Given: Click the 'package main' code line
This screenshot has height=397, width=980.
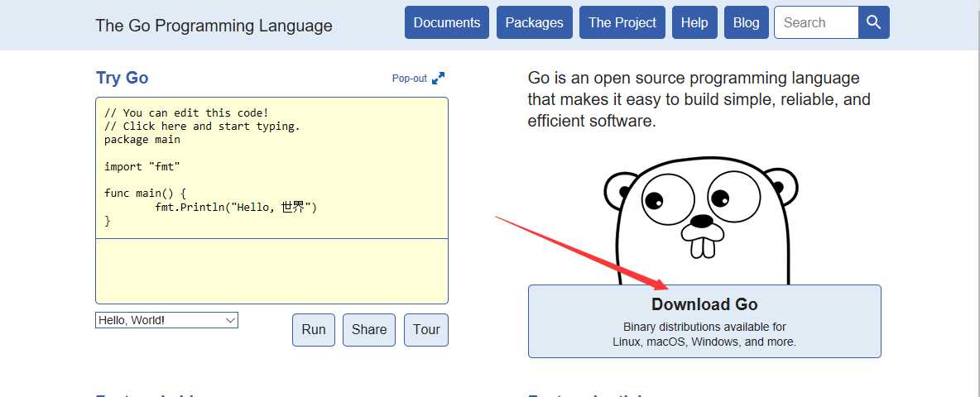Looking at the screenshot, I should click(x=142, y=140).
